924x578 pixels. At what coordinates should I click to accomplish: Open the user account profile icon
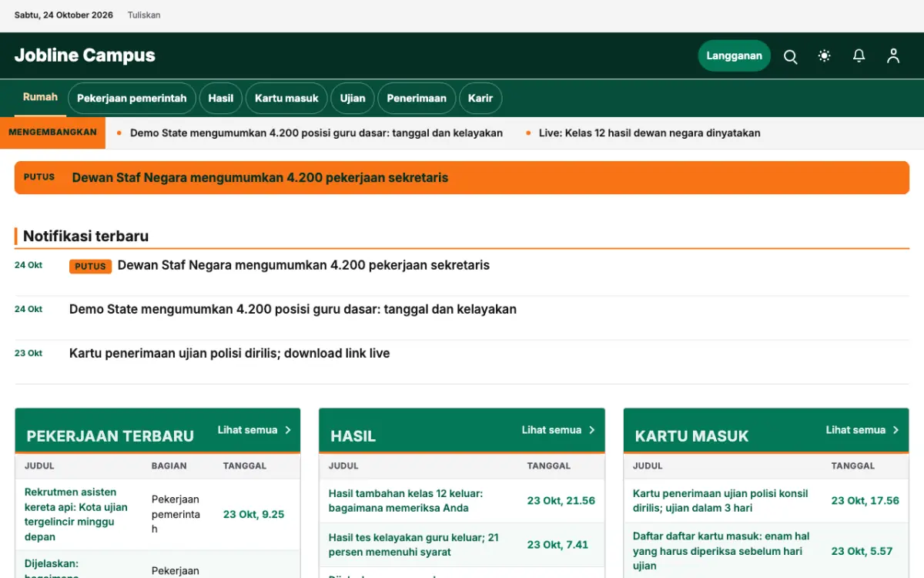[x=893, y=56]
